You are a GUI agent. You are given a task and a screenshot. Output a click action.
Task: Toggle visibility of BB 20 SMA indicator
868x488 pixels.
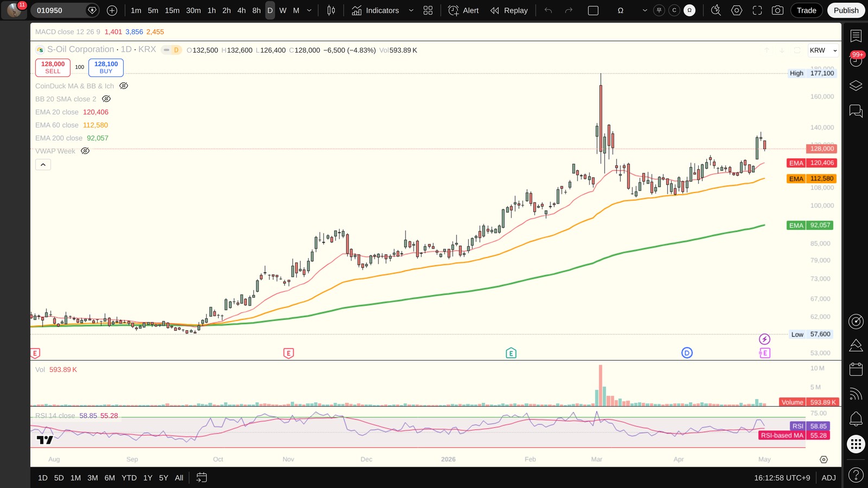[106, 99]
